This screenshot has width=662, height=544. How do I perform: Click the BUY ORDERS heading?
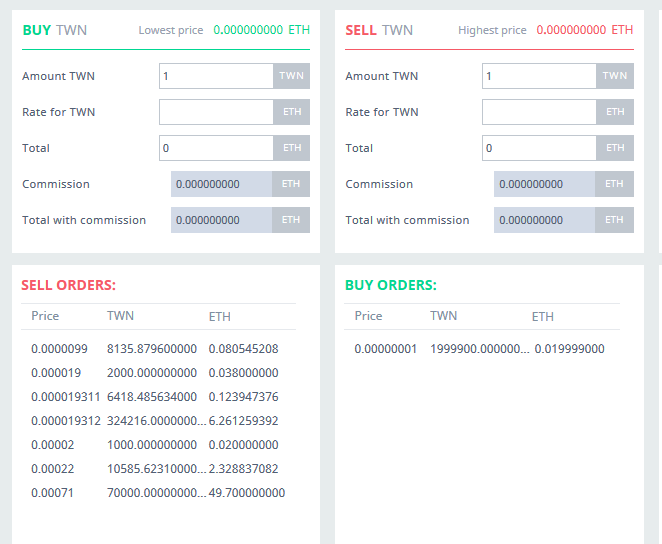pyautogui.click(x=391, y=285)
